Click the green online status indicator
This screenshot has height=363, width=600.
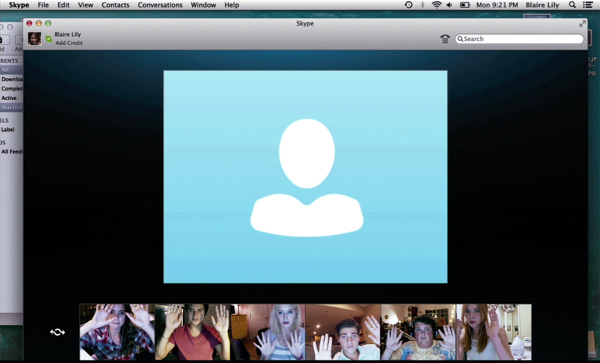coord(49,39)
